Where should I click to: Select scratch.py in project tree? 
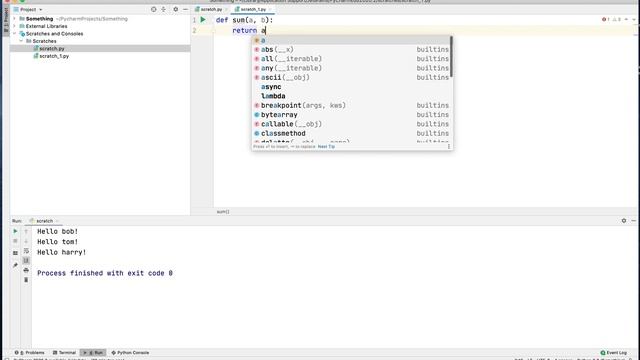pos(51,49)
